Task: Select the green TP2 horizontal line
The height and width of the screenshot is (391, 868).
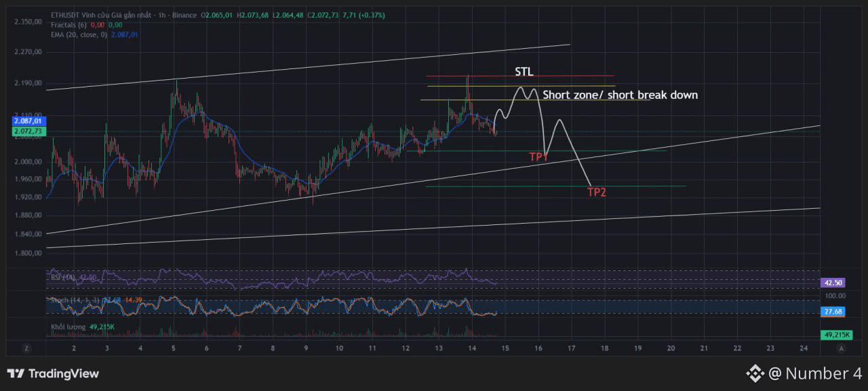Action: [x=556, y=186]
